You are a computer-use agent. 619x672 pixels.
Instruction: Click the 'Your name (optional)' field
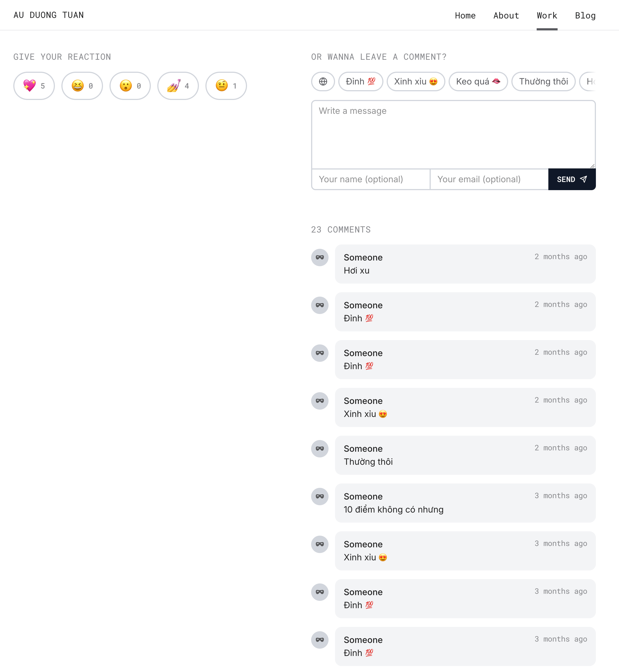pos(371,180)
